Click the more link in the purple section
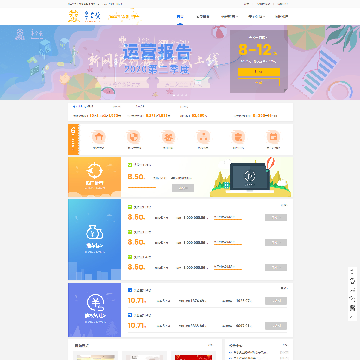 click(284, 288)
